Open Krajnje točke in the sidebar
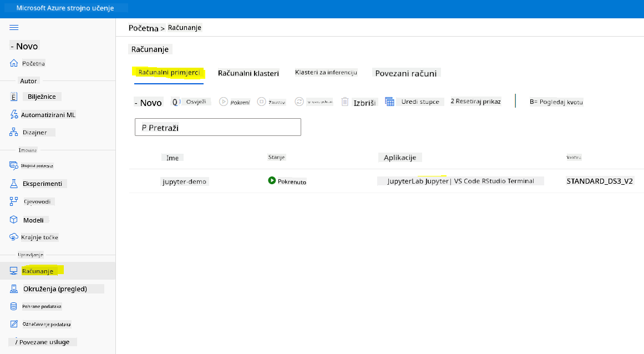This screenshot has width=644, height=354. [39, 237]
